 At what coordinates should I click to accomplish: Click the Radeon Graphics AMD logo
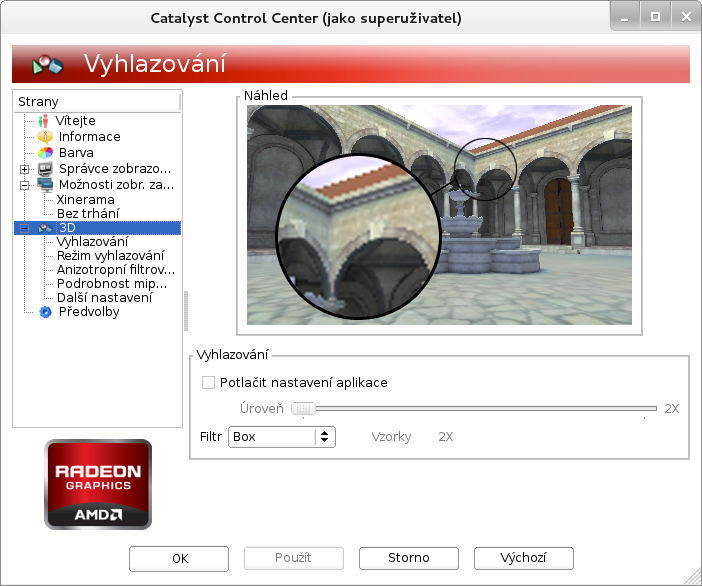(x=98, y=484)
